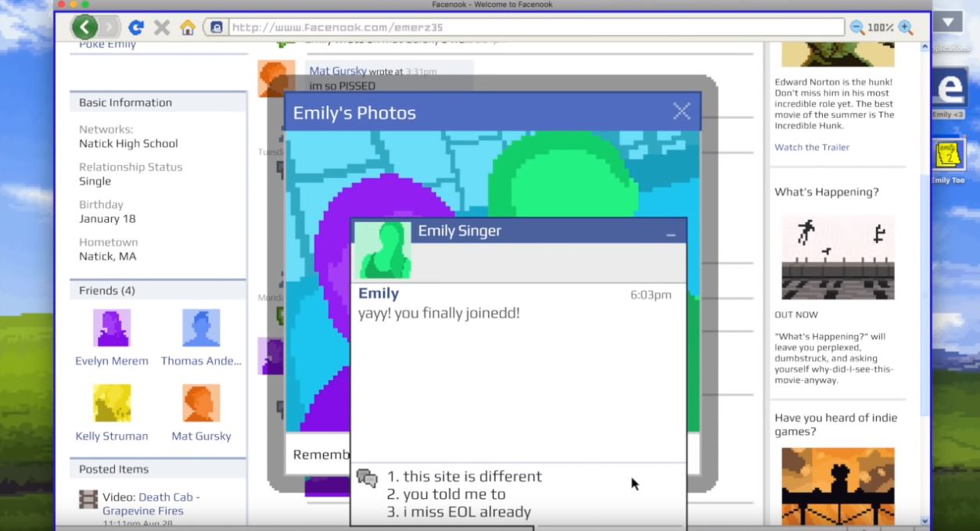Click the grey browser forward arrow
980x531 pixels.
[109, 27]
